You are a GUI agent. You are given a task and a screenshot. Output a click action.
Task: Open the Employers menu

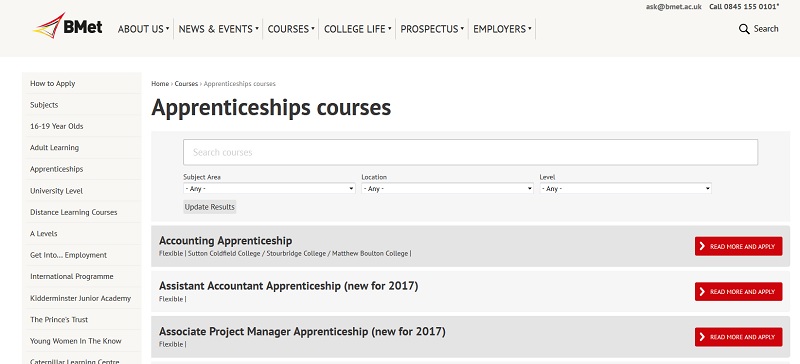pyautogui.click(x=502, y=29)
